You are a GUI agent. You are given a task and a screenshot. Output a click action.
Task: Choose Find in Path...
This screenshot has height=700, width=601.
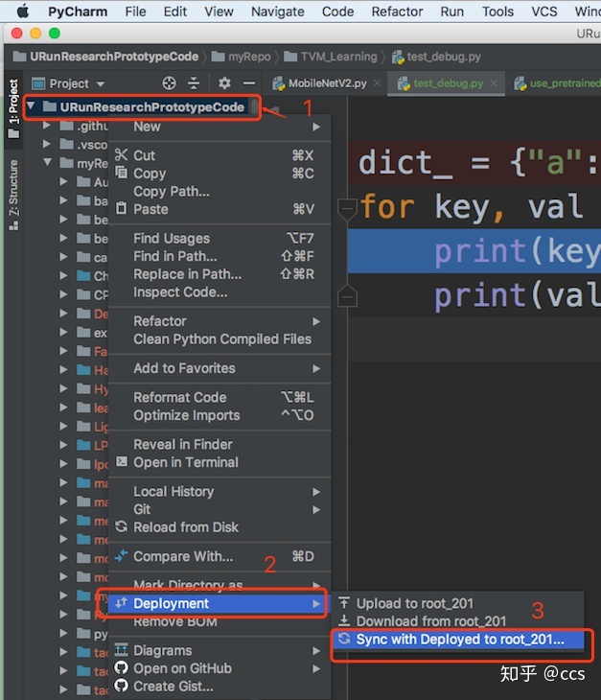[220, 256]
